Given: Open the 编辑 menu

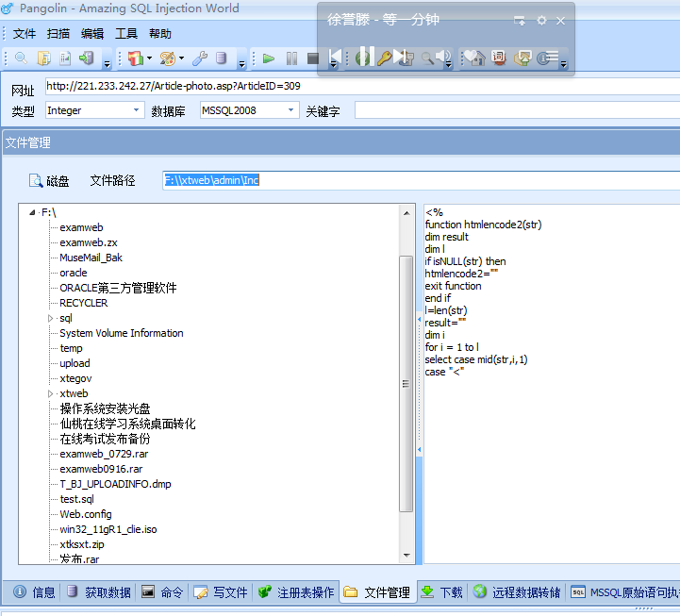Looking at the screenshot, I should coord(91,33).
